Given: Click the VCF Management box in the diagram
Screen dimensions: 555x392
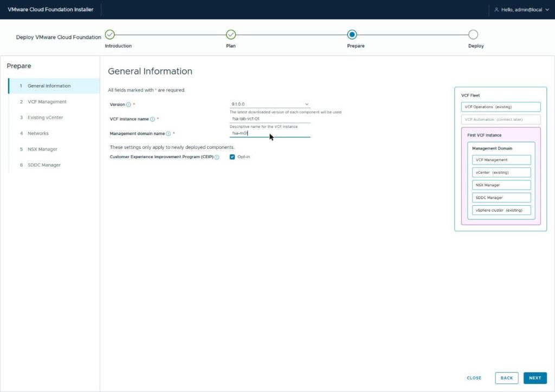Looking at the screenshot, I should click(x=501, y=160).
